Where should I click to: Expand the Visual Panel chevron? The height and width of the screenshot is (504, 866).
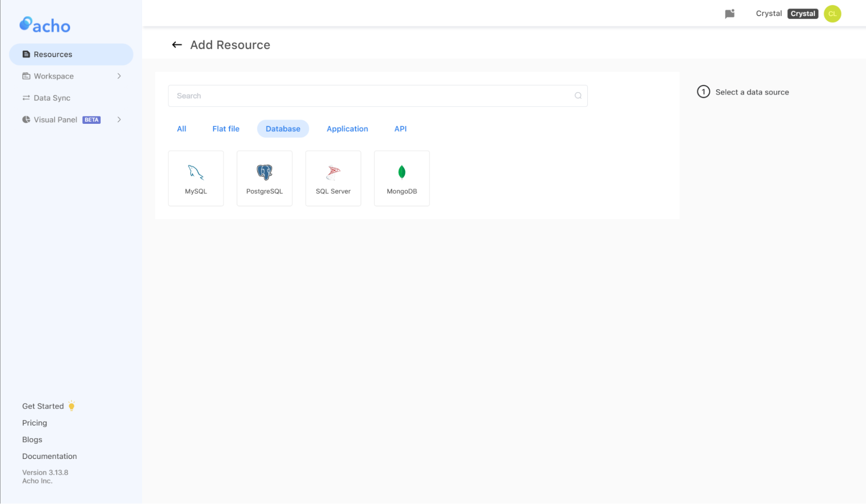click(119, 120)
